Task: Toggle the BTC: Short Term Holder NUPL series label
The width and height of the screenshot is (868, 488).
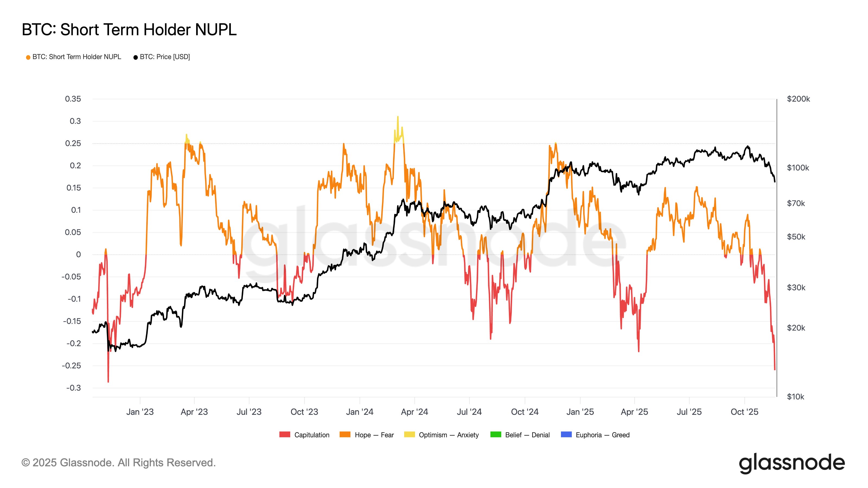Action: coord(77,57)
